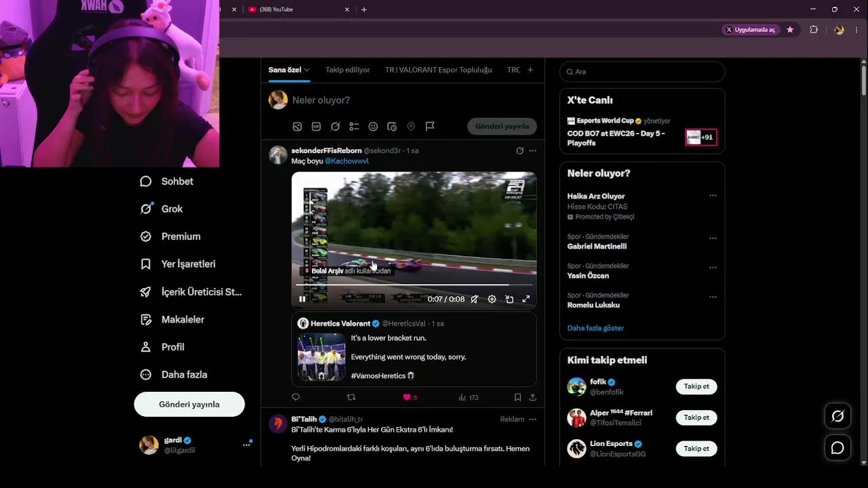Open Yer İşaretleri bookmarks page

178,264
